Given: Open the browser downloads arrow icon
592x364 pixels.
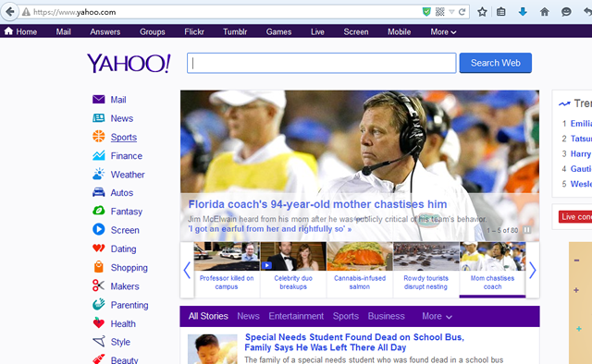Looking at the screenshot, I should 523,12.
